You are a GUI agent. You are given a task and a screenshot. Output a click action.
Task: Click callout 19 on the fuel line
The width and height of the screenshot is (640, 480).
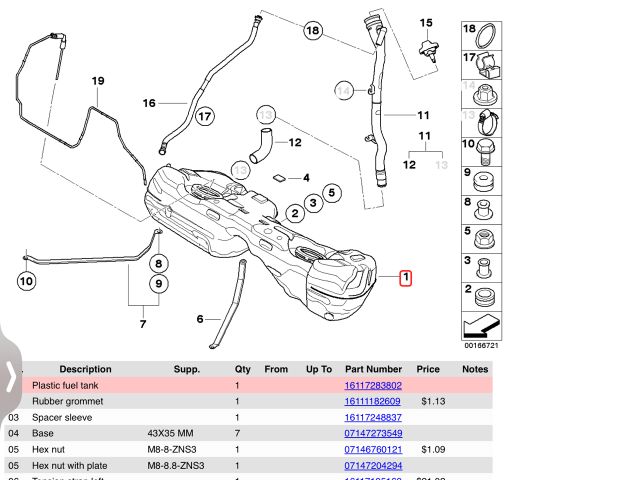[98, 81]
